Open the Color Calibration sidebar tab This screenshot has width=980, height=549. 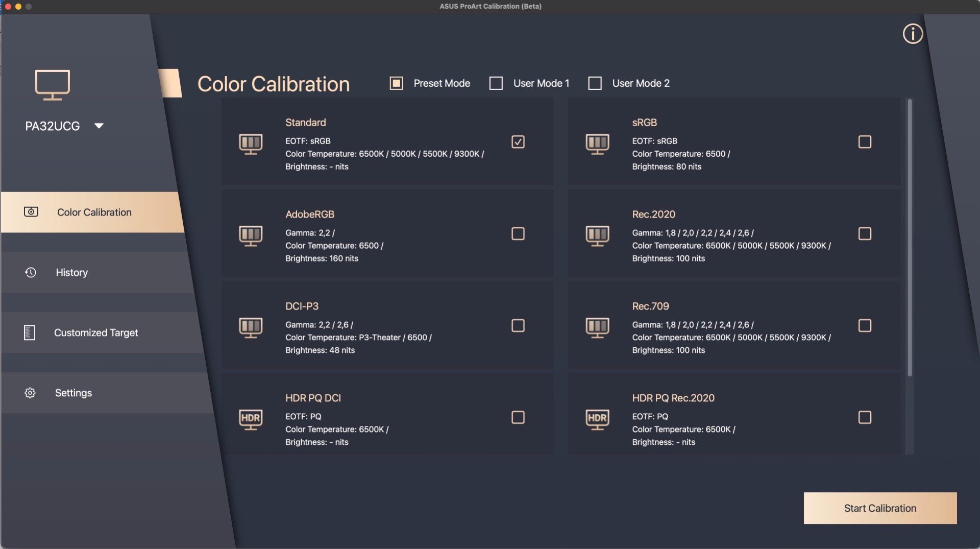pyautogui.click(x=92, y=212)
